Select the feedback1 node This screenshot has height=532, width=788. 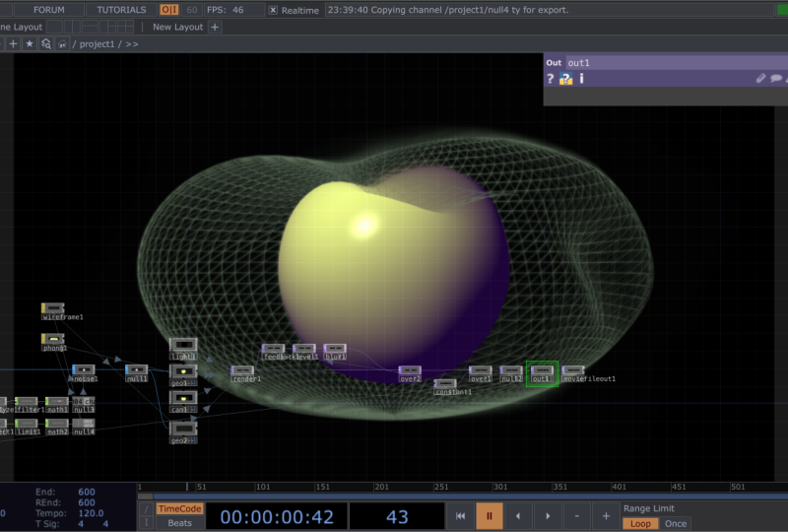coord(274,349)
